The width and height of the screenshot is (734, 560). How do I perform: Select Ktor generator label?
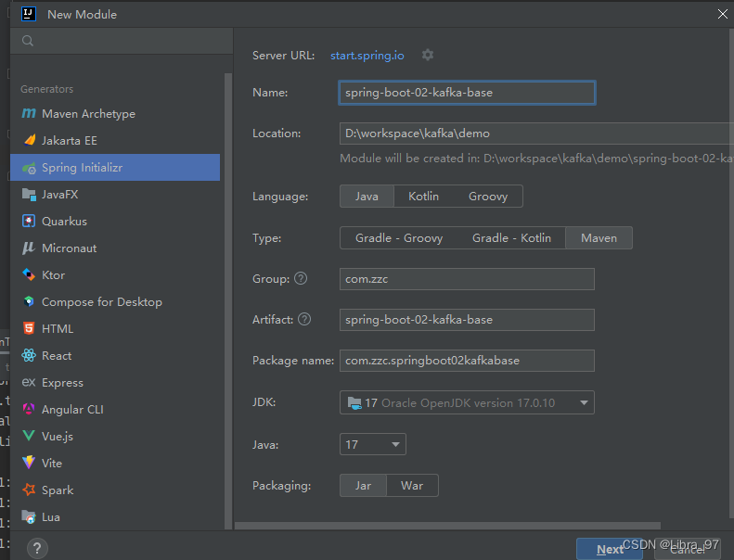[54, 275]
